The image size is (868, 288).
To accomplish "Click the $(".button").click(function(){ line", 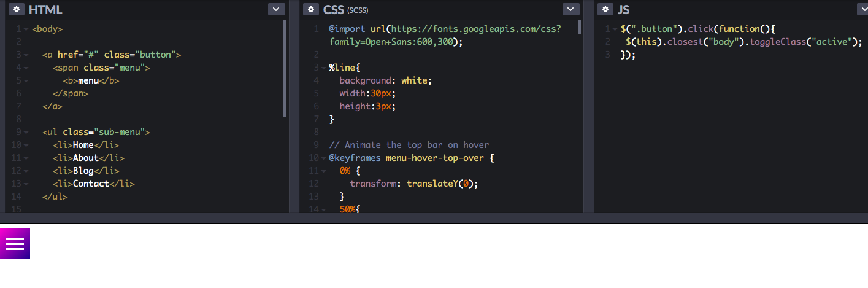I will click(699, 29).
